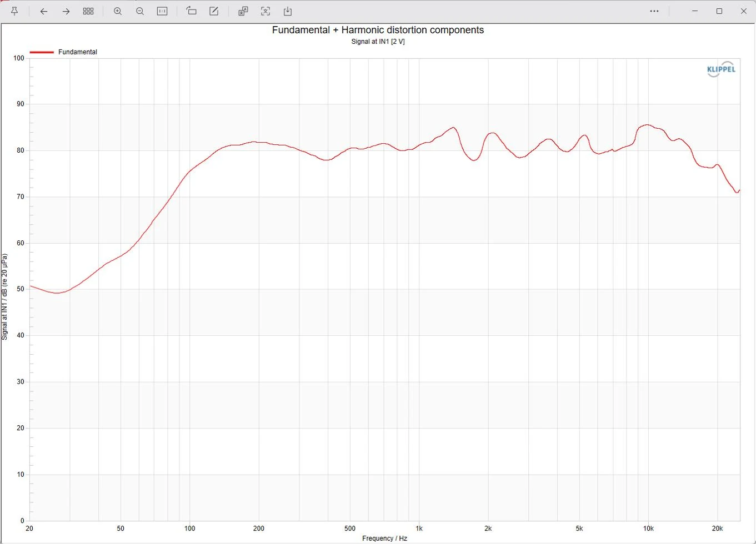The height and width of the screenshot is (544, 756).
Task: Zoom out of the graph image
Action: [x=140, y=11]
